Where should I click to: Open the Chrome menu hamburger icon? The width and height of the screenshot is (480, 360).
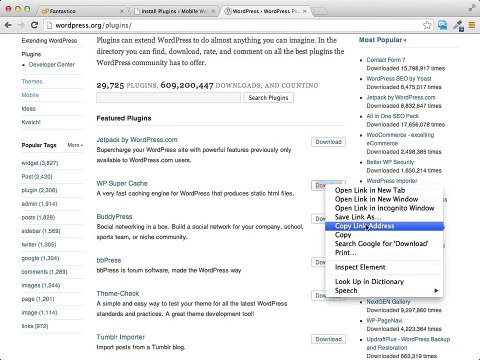[x=472, y=25]
